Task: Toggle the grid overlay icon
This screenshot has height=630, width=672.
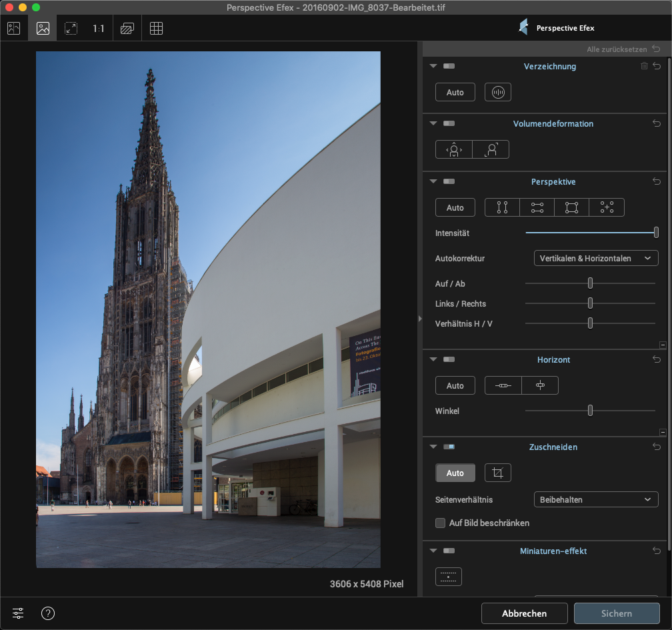Action: 156,29
